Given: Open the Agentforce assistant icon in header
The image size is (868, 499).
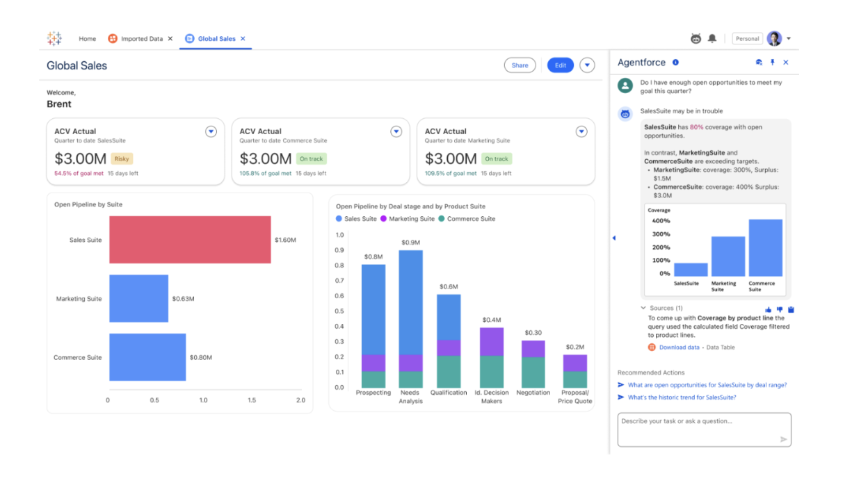Looking at the screenshot, I should 696,39.
